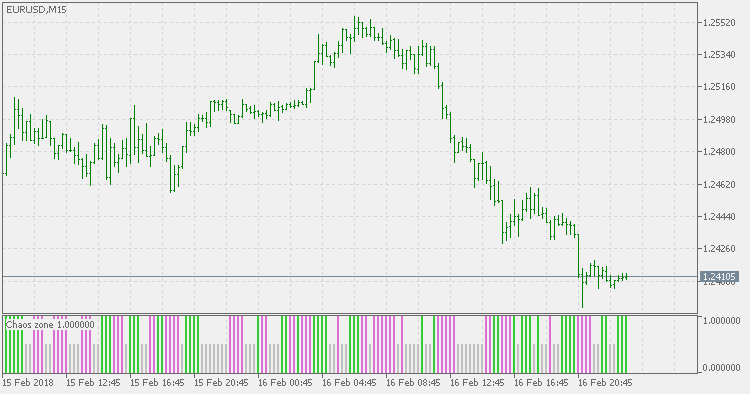The image size is (750, 394).
Task: Click the 16 Feb 00:45 time label
Action: (286, 383)
